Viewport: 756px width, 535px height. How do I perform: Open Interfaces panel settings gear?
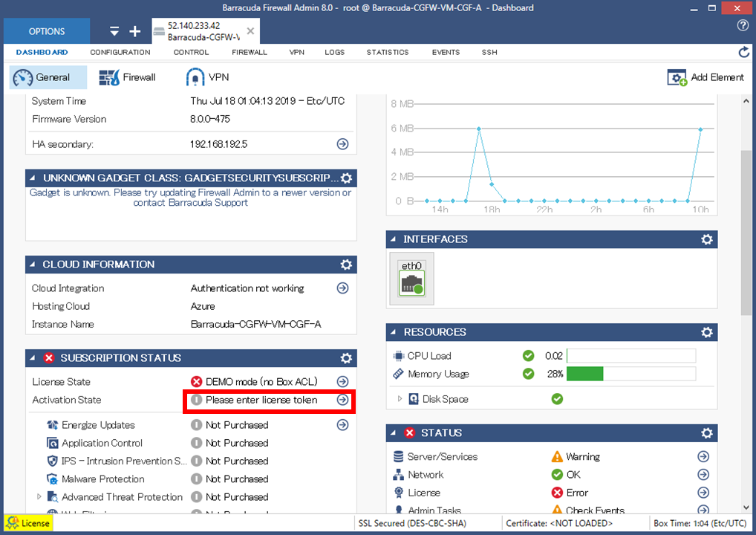point(707,239)
